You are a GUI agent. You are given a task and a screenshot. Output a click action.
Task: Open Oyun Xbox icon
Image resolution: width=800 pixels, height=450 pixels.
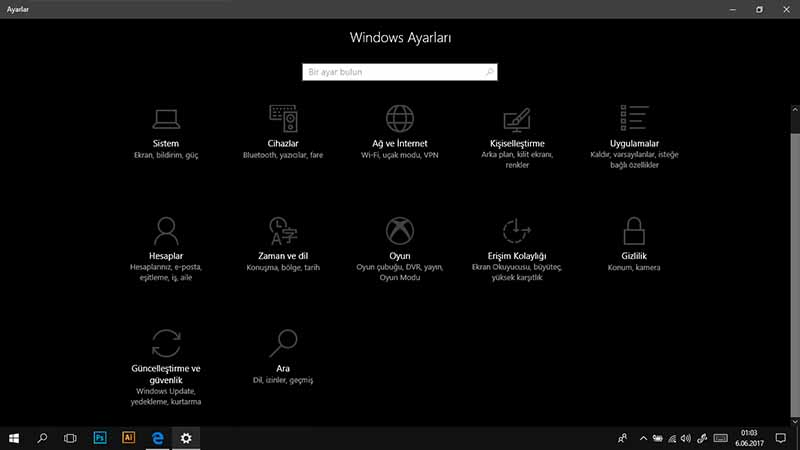(399, 231)
